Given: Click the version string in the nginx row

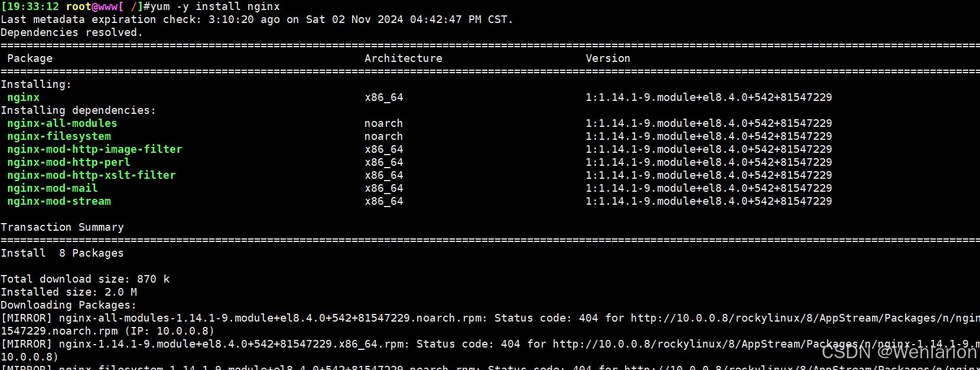Looking at the screenshot, I should (709, 97).
